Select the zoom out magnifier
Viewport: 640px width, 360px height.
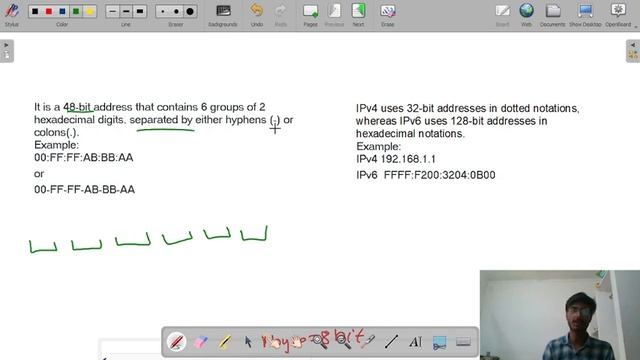pos(344,342)
